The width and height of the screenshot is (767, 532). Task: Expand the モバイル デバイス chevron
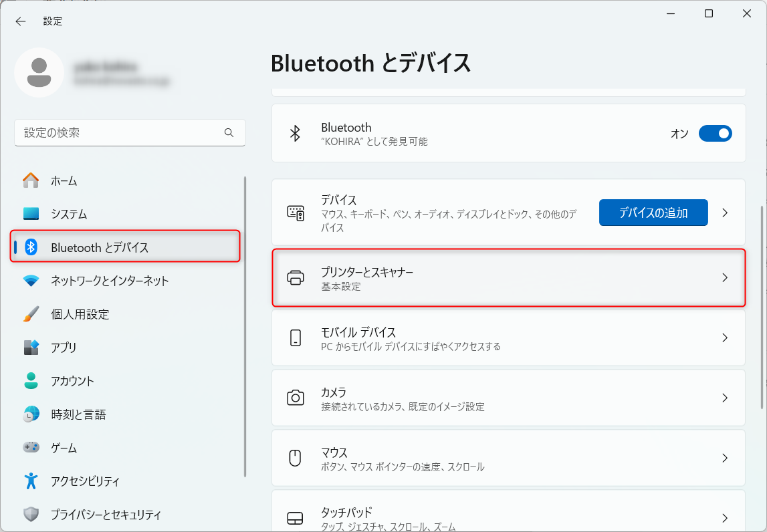point(725,338)
